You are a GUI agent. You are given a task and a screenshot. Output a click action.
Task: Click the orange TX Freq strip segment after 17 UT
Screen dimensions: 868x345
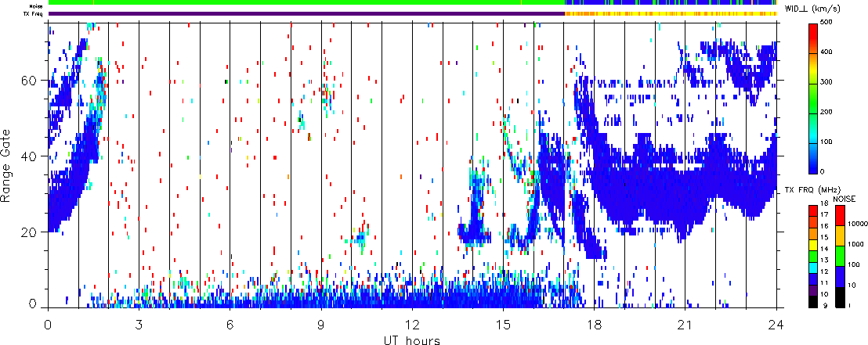[x=666, y=13]
